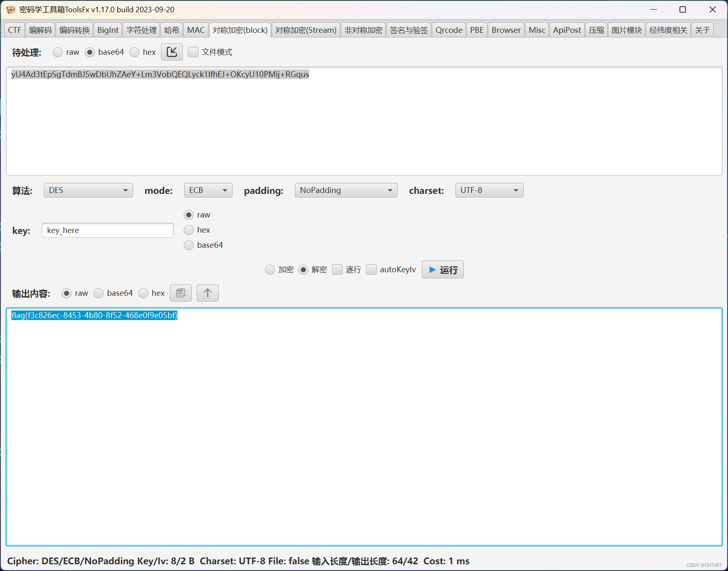Image resolution: width=728 pixels, height=571 pixels.
Task: Open the ApiPost tab
Action: [567, 30]
